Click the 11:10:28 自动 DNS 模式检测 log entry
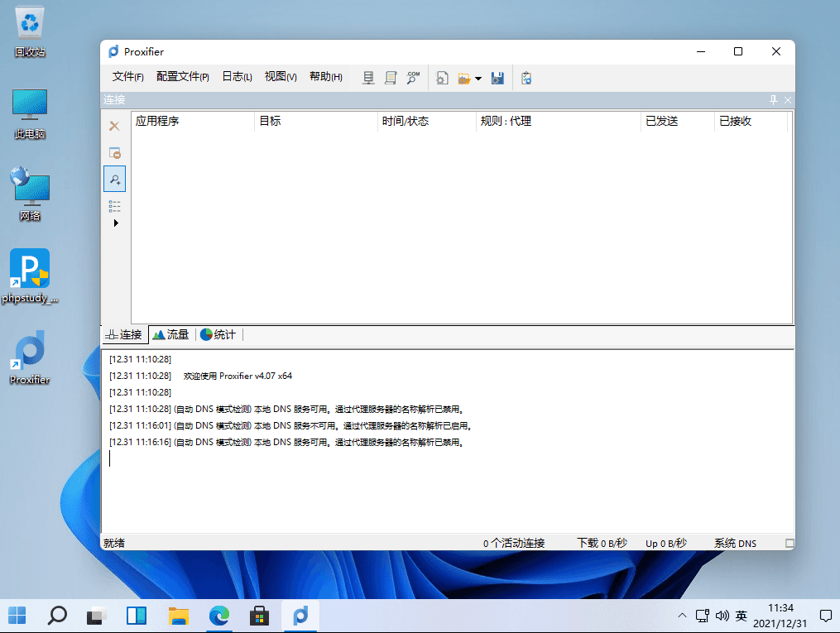840x633 pixels. [x=286, y=409]
